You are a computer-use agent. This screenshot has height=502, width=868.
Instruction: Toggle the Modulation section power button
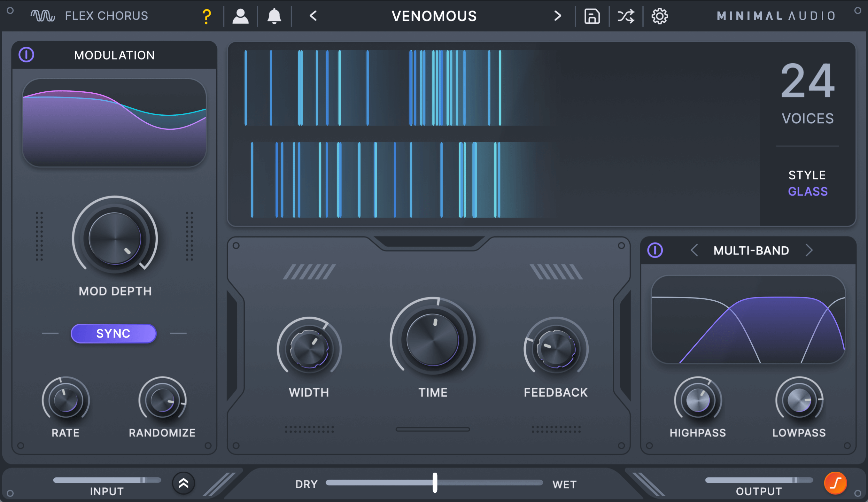pyautogui.click(x=27, y=55)
